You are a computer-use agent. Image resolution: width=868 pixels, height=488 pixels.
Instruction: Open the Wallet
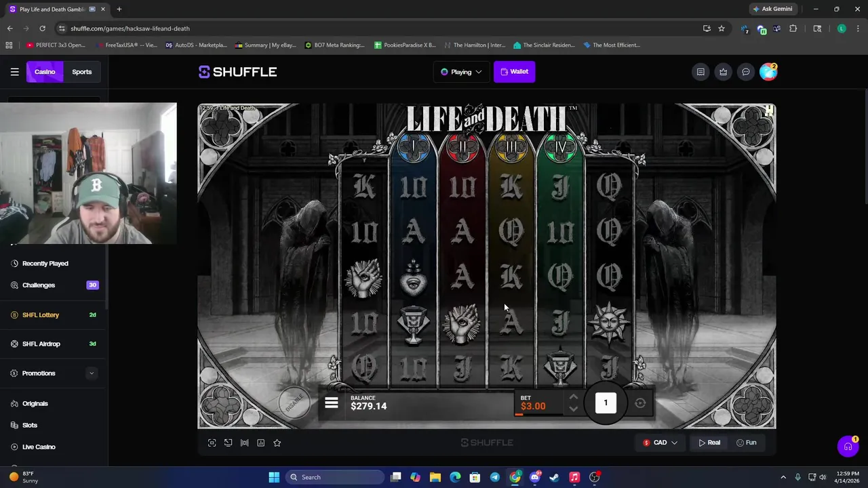[x=515, y=72]
